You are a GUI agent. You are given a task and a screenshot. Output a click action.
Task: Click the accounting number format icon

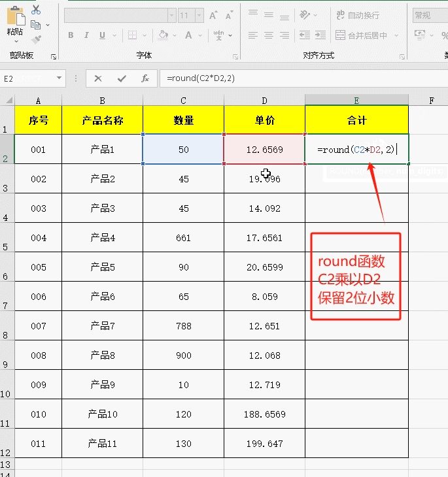[x=420, y=35]
